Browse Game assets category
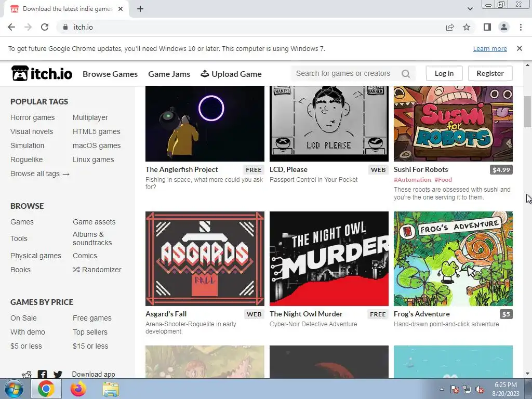The width and height of the screenshot is (532, 399). click(94, 222)
